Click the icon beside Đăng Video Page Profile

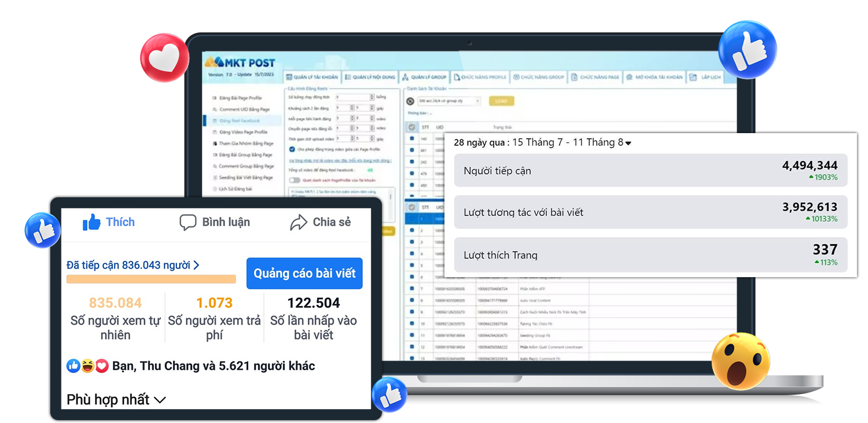click(x=214, y=132)
